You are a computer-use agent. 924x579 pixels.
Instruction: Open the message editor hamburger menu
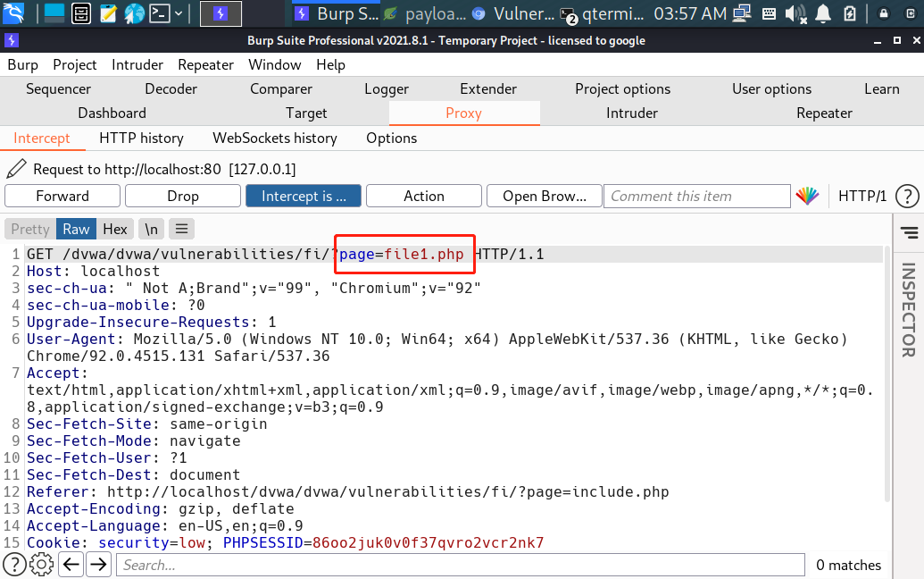click(181, 229)
